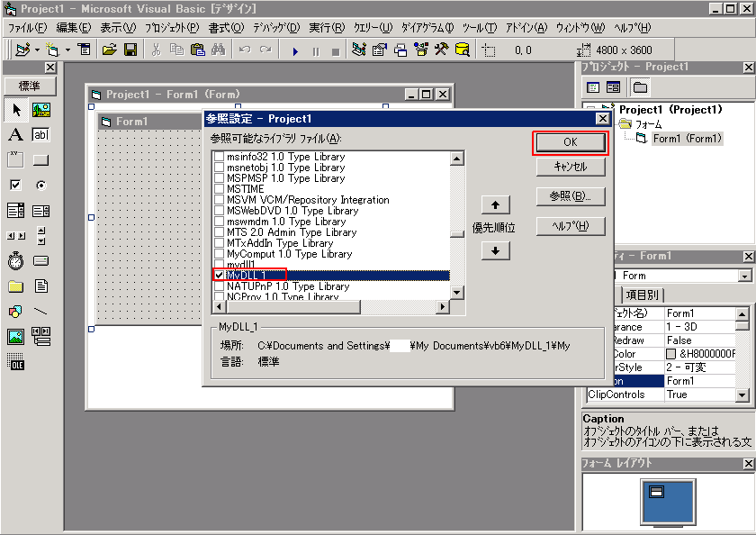Screen dimensions: 756x535
Task: Open the object dropdown showing Form
Action: [x=743, y=276]
